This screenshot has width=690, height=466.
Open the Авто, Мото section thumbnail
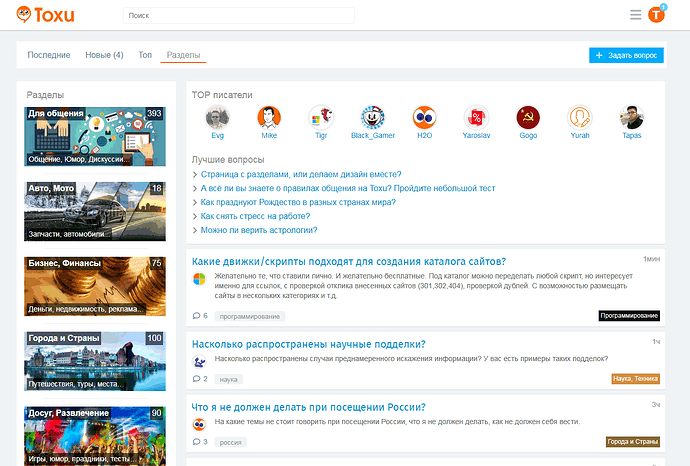point(95,211)
